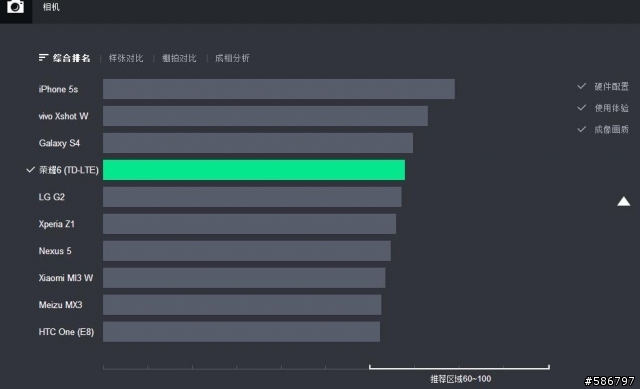
Task: Toggle the 硬件配置 checkbox
Action: (582, 86)
